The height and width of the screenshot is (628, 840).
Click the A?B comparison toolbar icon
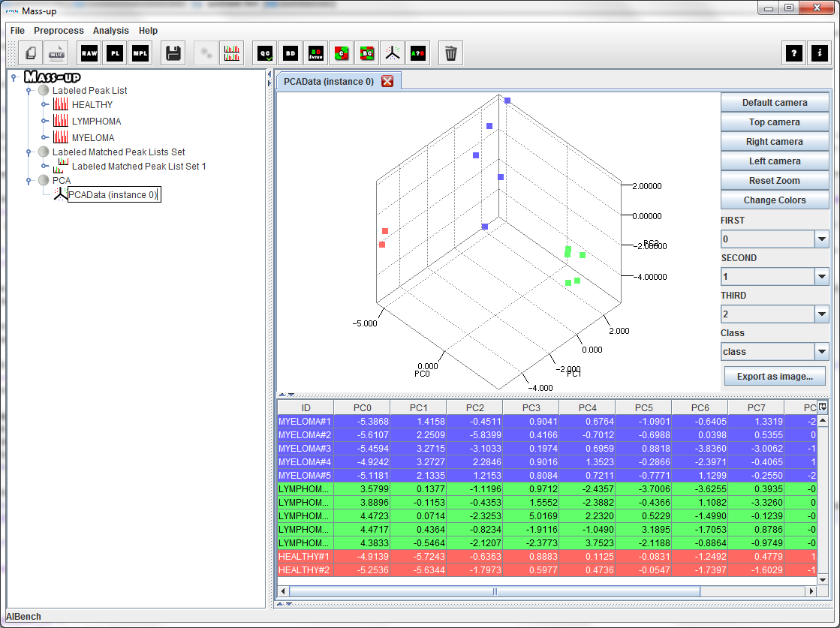click(x=418, y=53)
